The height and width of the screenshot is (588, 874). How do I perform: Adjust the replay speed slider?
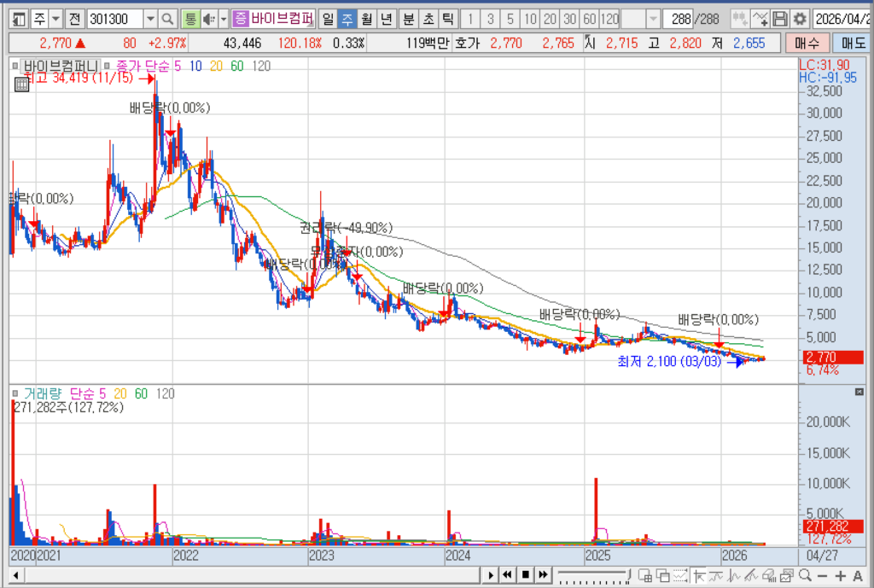[594, 575]
